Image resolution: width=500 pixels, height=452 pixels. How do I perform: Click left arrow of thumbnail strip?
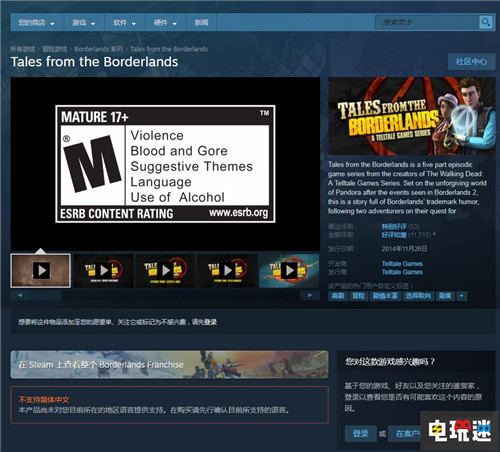click(x=20, y=295)
